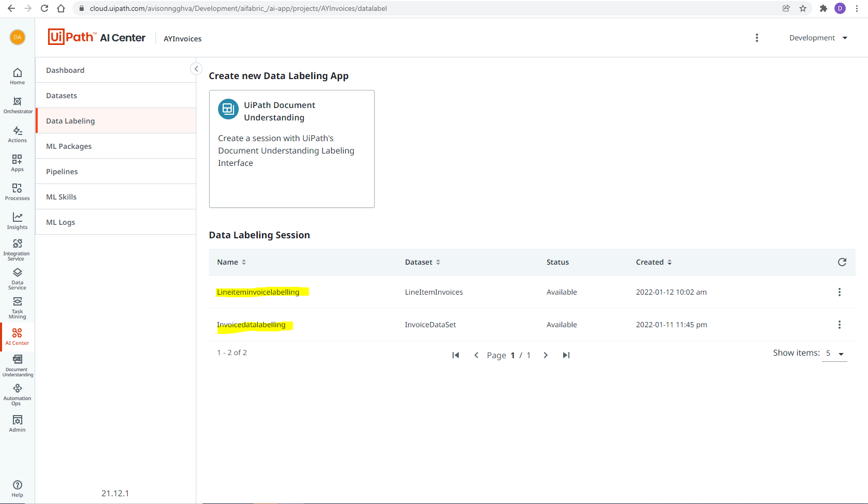This screenshot has width=868, height=504.
Task: Select AI Center in the left rail
Action: coord(17,337)
